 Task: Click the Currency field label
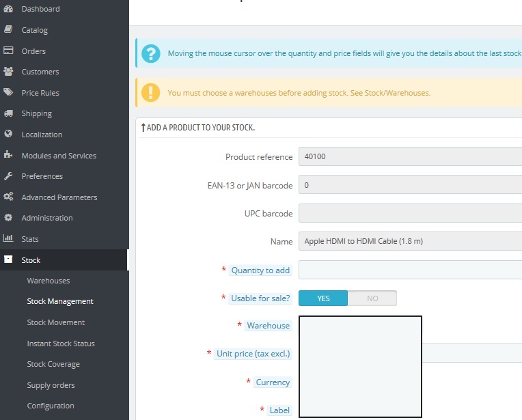pos(273,382)
